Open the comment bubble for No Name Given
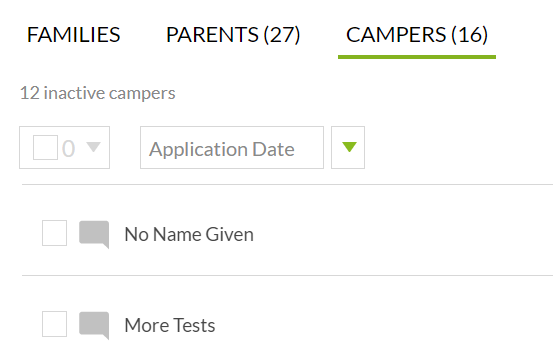This screenshot has width=553, height=363. [x=94, y=234]
